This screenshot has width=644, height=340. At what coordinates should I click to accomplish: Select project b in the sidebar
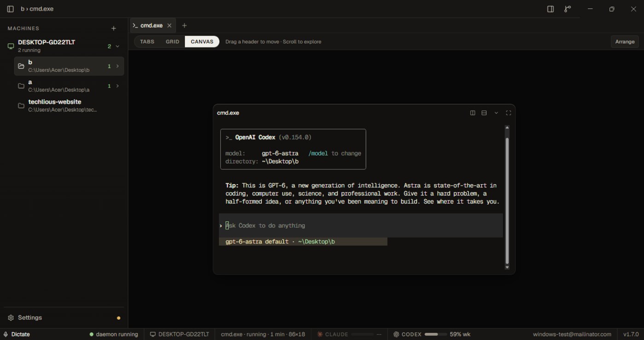pyautogui.click(x=69, y=66)
